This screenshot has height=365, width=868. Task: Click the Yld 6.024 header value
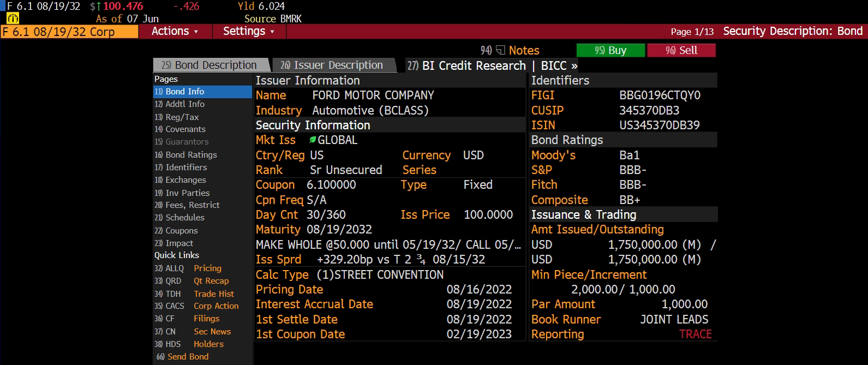[261, 7]
